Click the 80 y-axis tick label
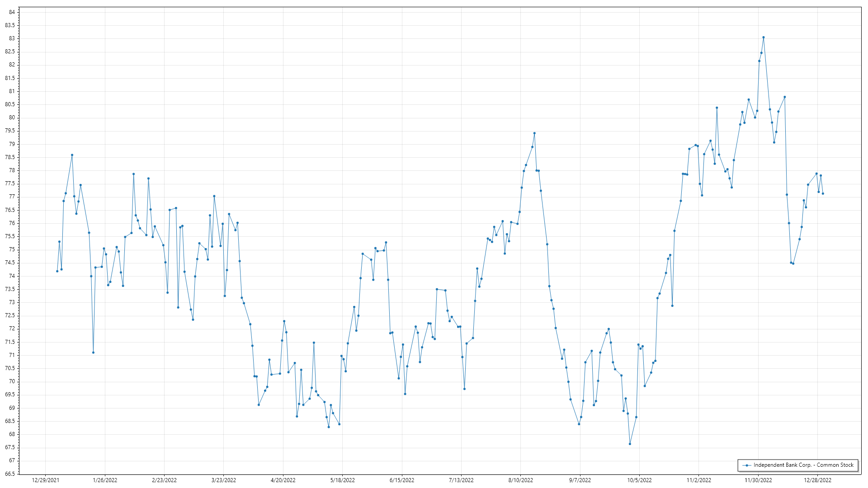Image resolution: width=868 pixels, height=488 pixels. click(12, 117)
